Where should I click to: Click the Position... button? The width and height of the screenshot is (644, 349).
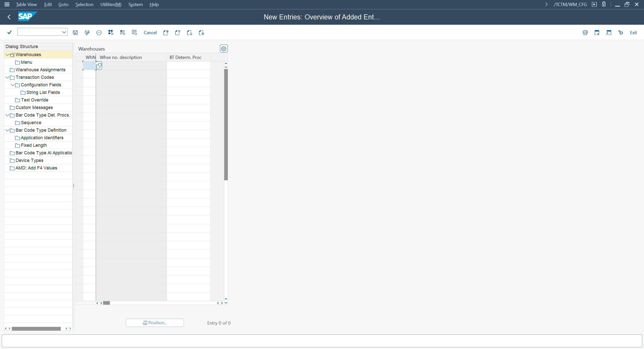point(155,323)
